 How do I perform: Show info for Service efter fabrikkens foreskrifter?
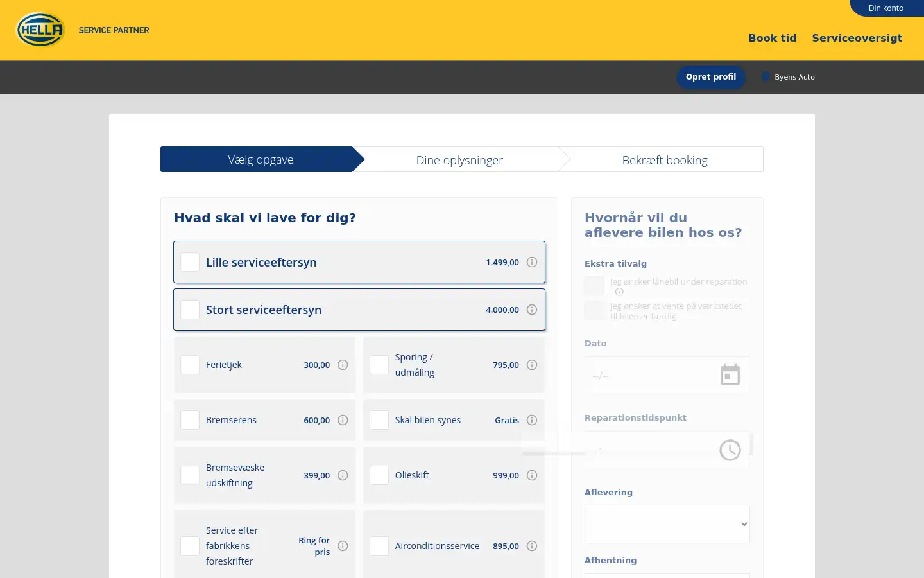point(343,546)
